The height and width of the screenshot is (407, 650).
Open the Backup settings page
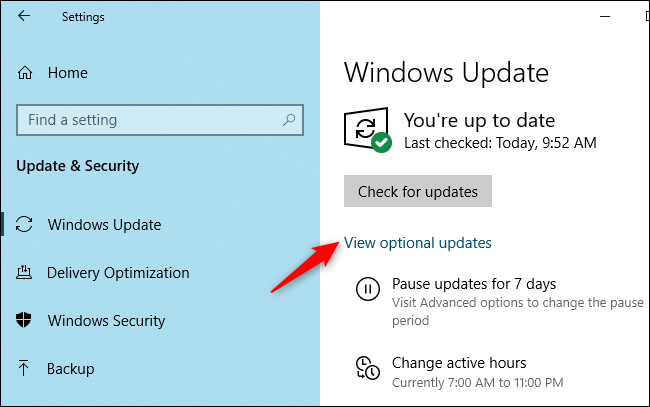70,369
